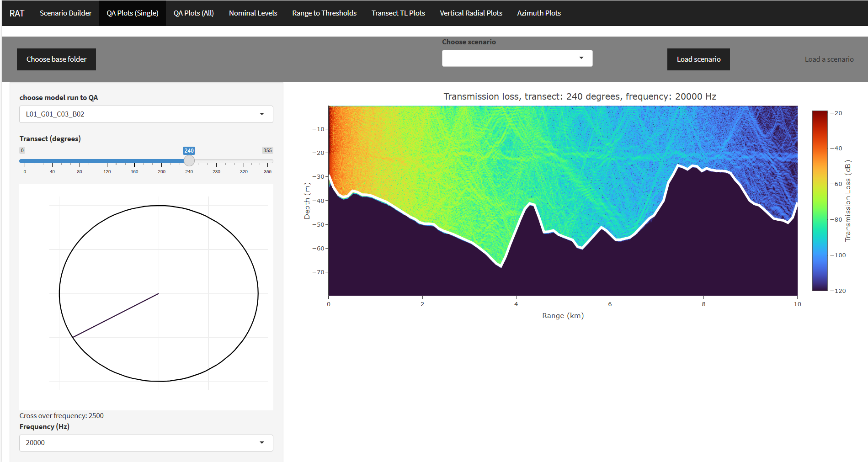Open the Range to Thresholds tab
The image size is (868, 462).
(325, 13)
